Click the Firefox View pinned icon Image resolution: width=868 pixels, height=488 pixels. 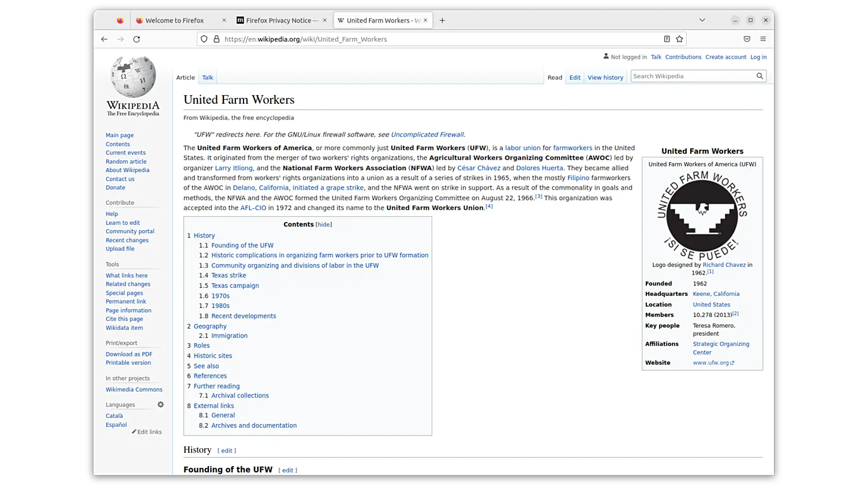[x=120, y=20]
